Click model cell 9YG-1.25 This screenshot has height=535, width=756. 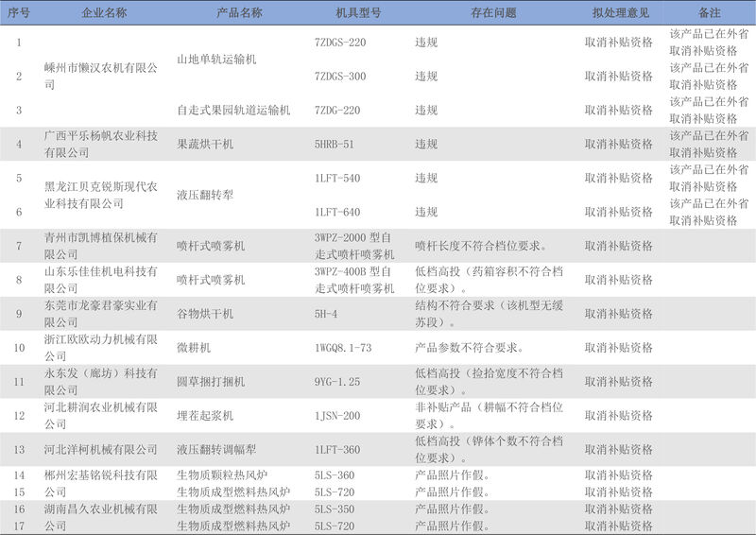(337, 382)
